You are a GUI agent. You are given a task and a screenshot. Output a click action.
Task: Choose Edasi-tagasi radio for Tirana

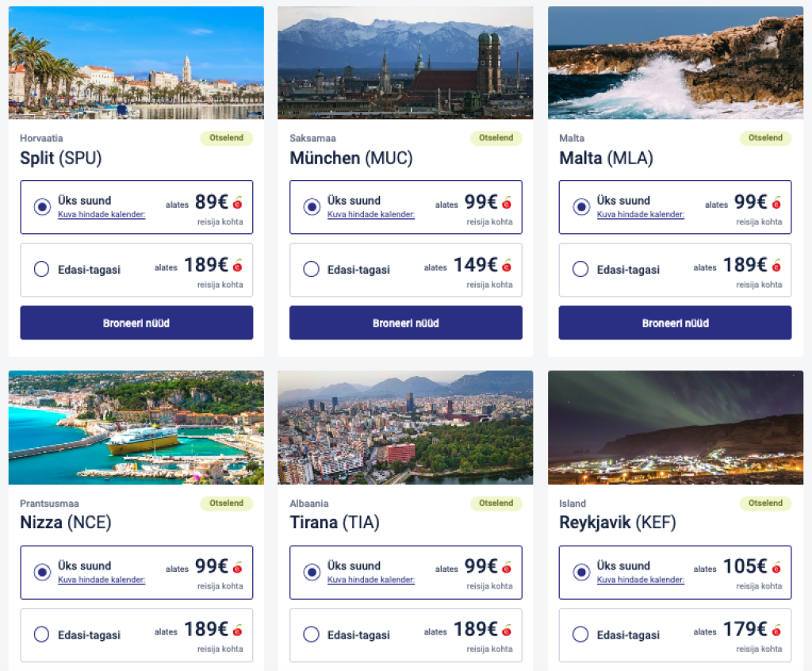coord(312,635)
